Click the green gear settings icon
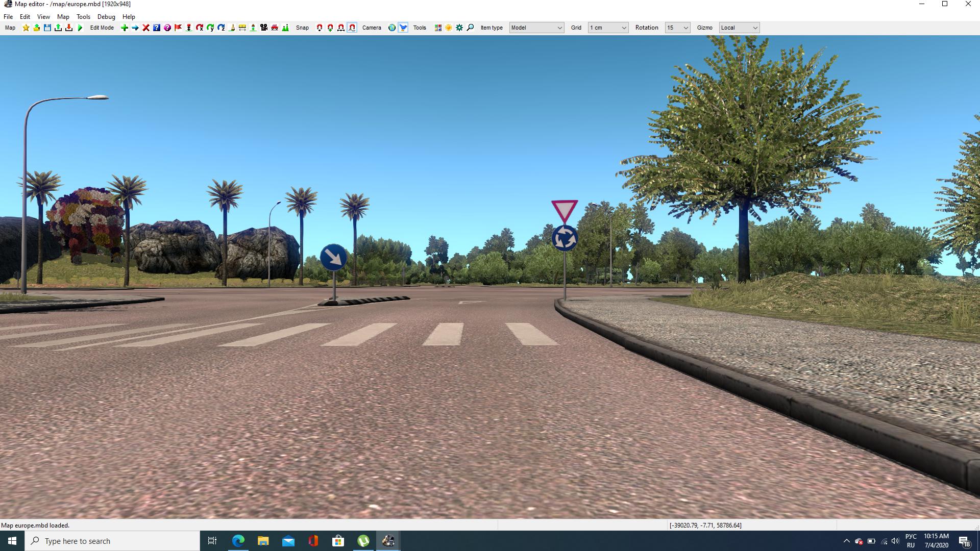Screen dimensions: 980x551 pos(459,28)
